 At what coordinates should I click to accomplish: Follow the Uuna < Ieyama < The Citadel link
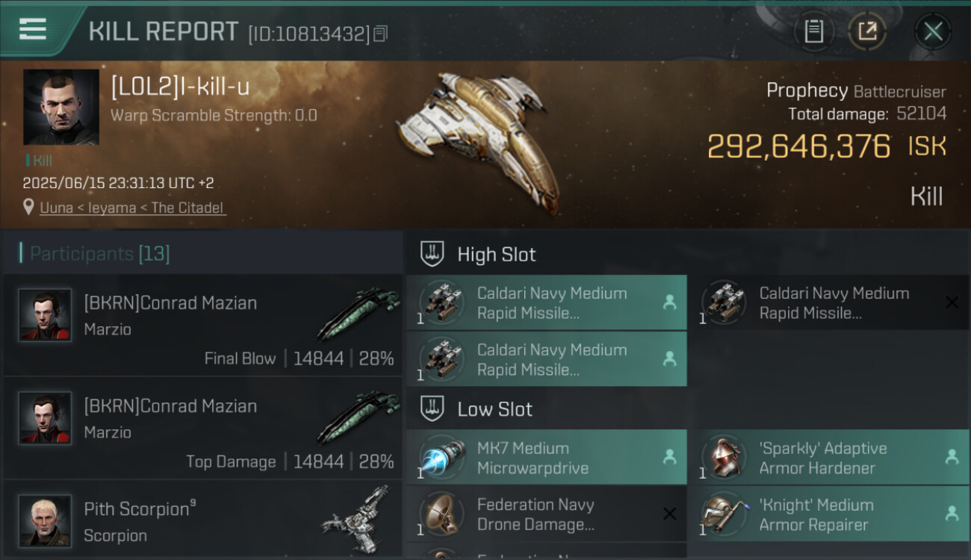(132, 208)
